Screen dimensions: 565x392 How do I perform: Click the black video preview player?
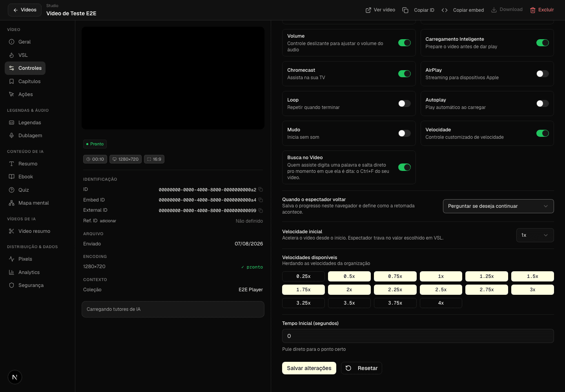point(173,78)
